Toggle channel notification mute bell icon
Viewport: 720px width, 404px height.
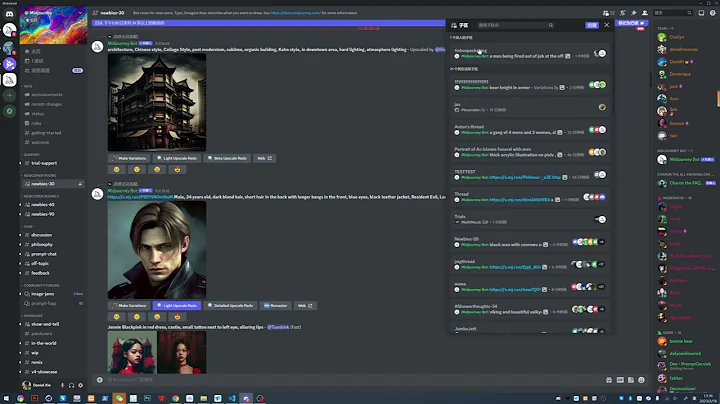623,13
